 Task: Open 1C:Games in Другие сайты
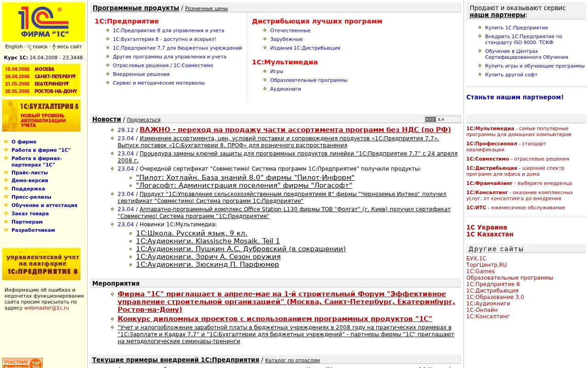[x=481, y=271]
